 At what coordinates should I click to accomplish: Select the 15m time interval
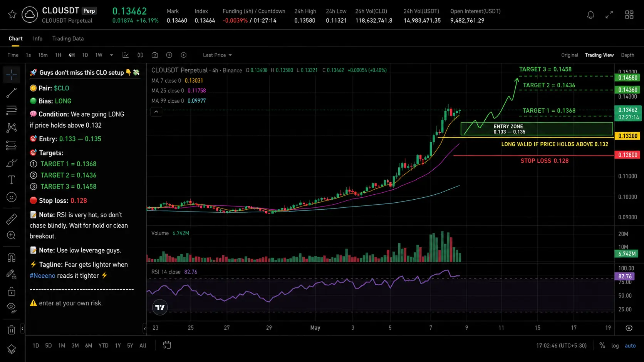[43, 55]
